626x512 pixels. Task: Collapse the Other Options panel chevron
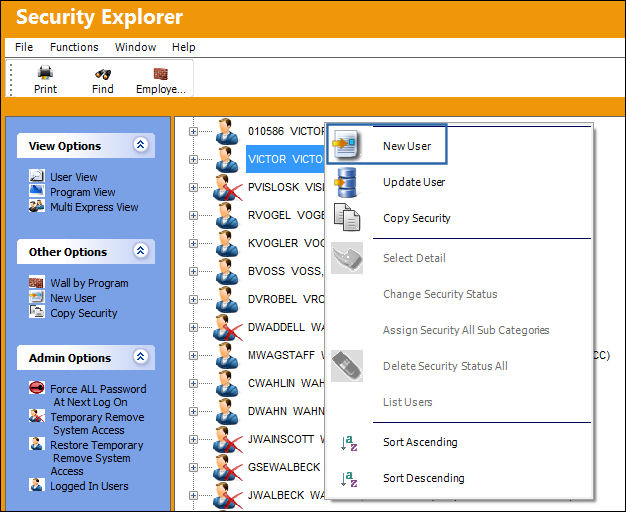point(141,251)
